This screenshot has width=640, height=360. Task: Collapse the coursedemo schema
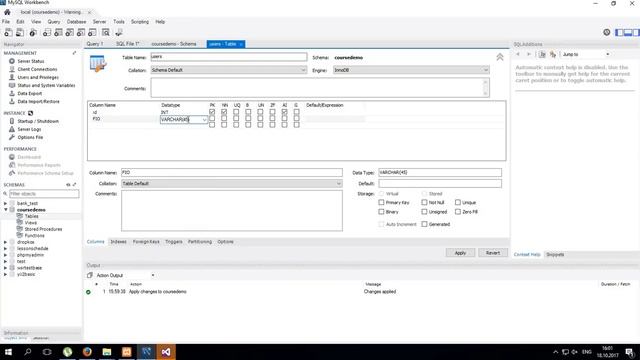[5, 210]
